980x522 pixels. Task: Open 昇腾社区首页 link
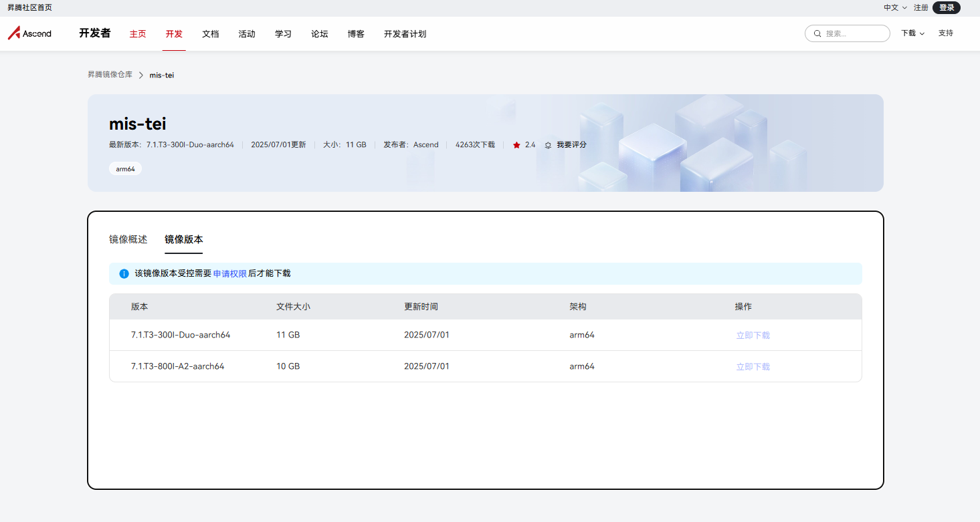tap(29, 7)
